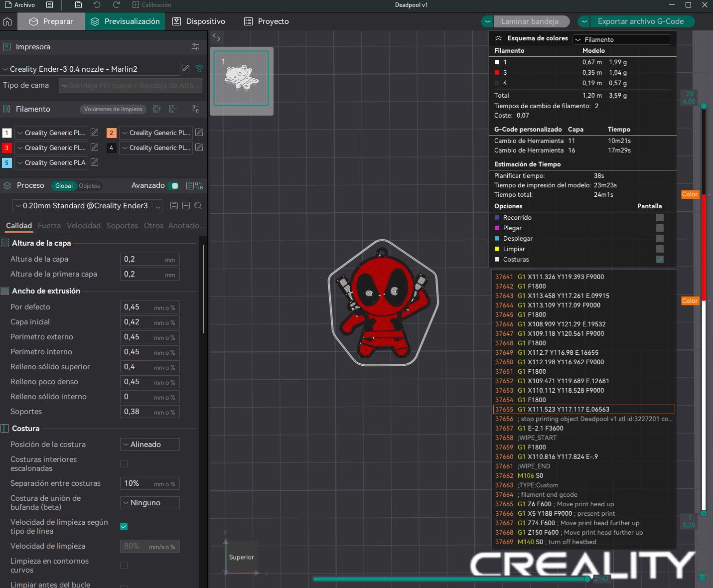The height and width of the screenshot is (588, 713).
Task: Switch to the Preparar tab
Action: 51,21
